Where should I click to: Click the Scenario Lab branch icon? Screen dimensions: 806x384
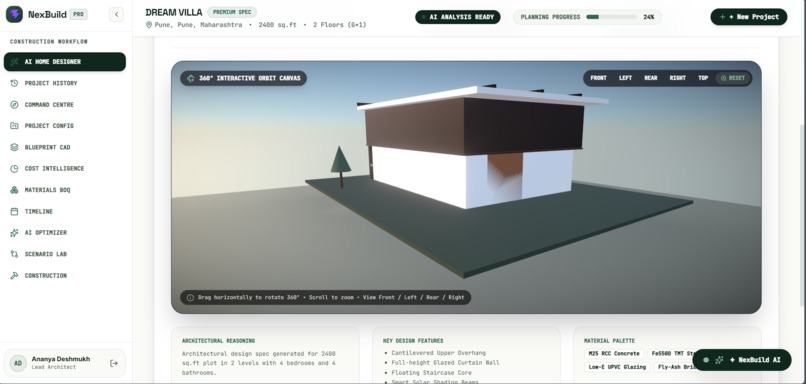(x=14, y=254)
